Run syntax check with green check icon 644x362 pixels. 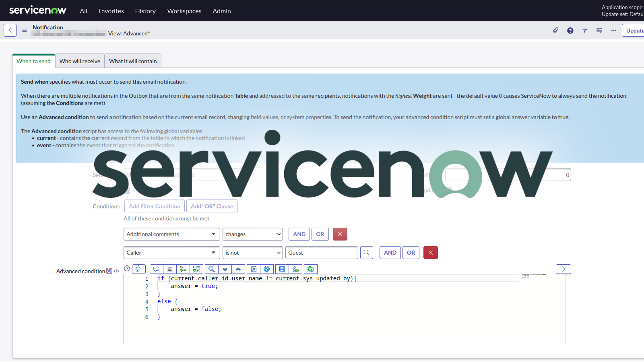[x=295, y=269]
